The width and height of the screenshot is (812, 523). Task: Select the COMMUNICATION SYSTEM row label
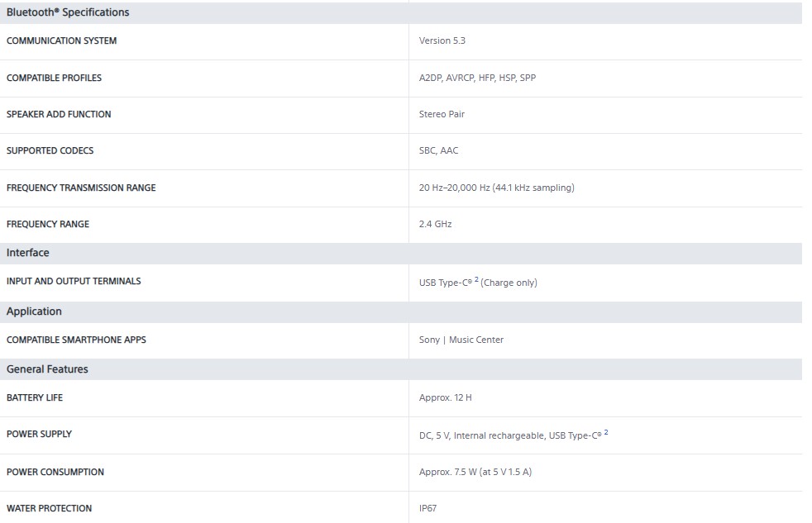(61, 40)
